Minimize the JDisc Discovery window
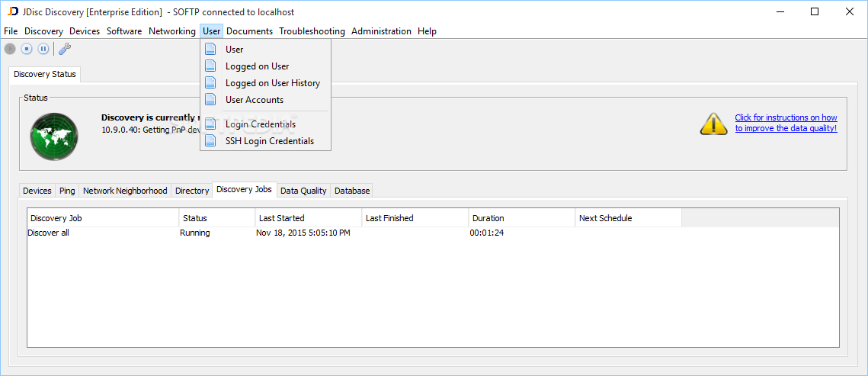 coord(780,11)
